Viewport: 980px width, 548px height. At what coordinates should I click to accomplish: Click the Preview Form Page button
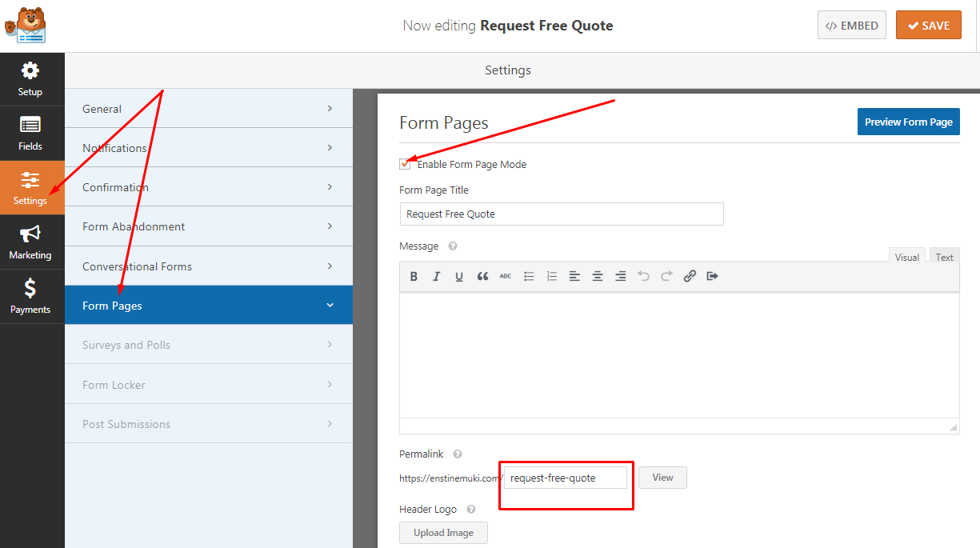(x=908, y=122)
